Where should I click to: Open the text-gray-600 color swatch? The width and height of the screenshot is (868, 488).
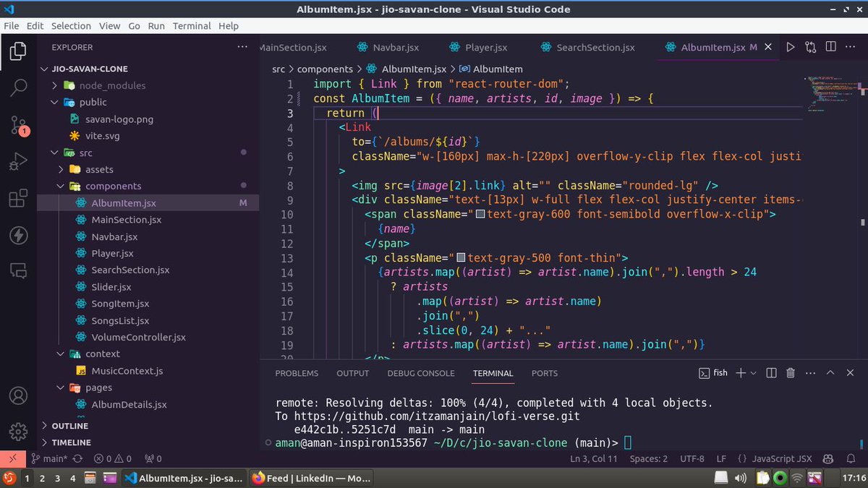coord(479,214)
